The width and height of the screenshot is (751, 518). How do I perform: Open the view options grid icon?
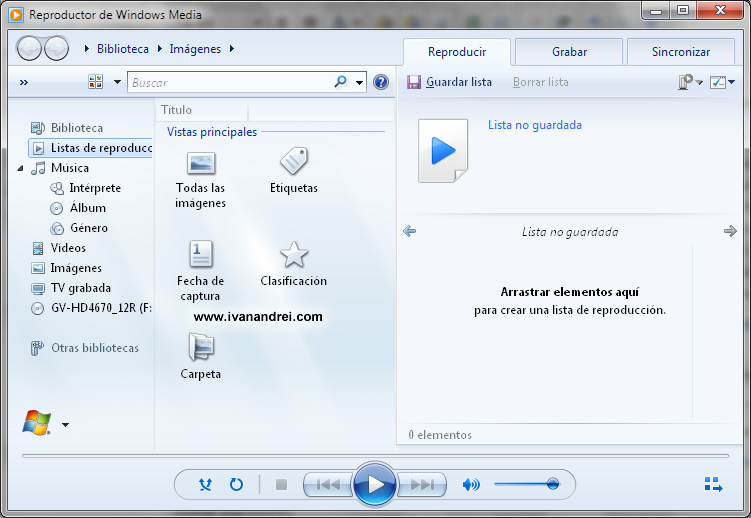95,81
